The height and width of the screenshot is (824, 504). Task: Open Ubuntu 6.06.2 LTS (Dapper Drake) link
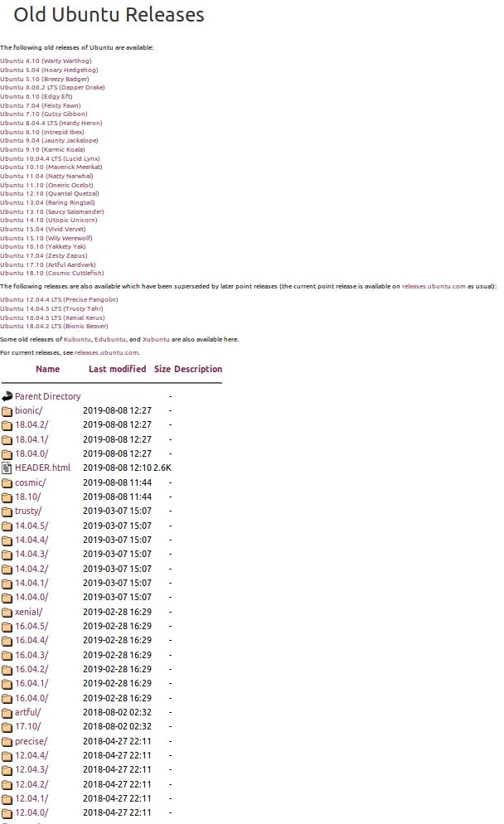point(52,87)
